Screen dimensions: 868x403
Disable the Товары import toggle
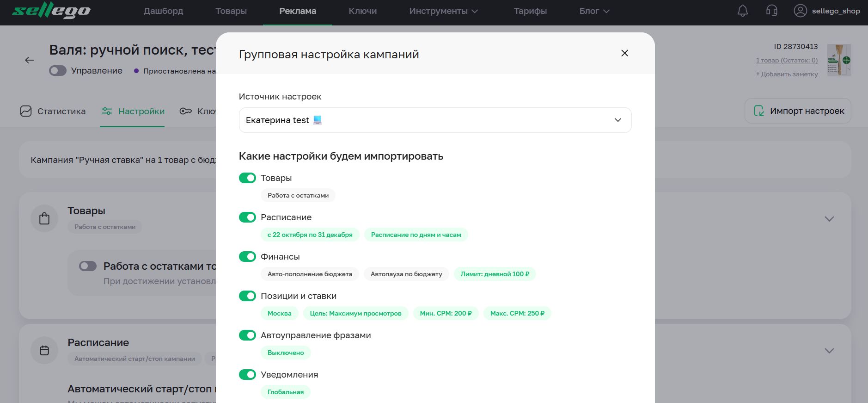pyautogui.click(x=247, y=178)
